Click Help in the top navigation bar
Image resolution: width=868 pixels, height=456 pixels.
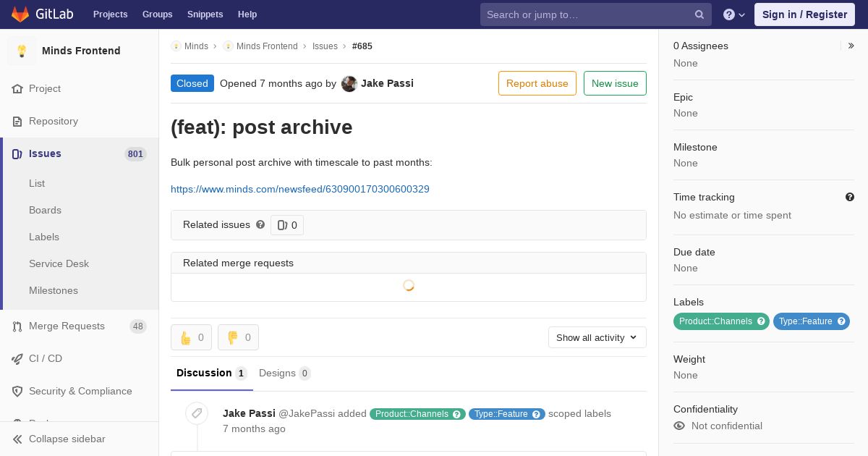click(x=247, y=14)
